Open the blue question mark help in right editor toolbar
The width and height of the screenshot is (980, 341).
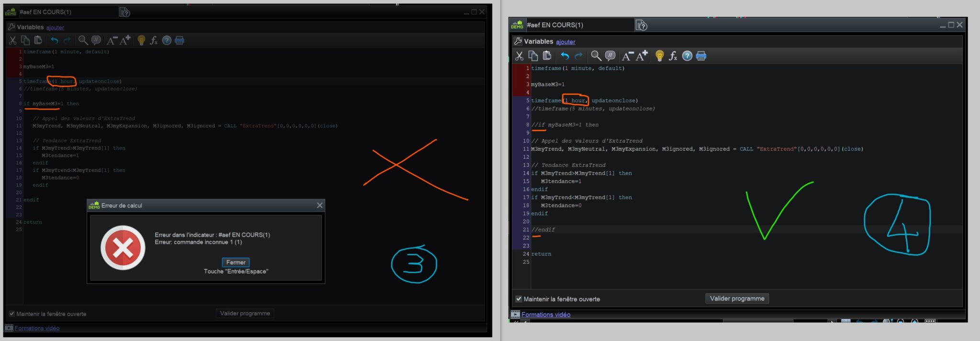point(687,56)
